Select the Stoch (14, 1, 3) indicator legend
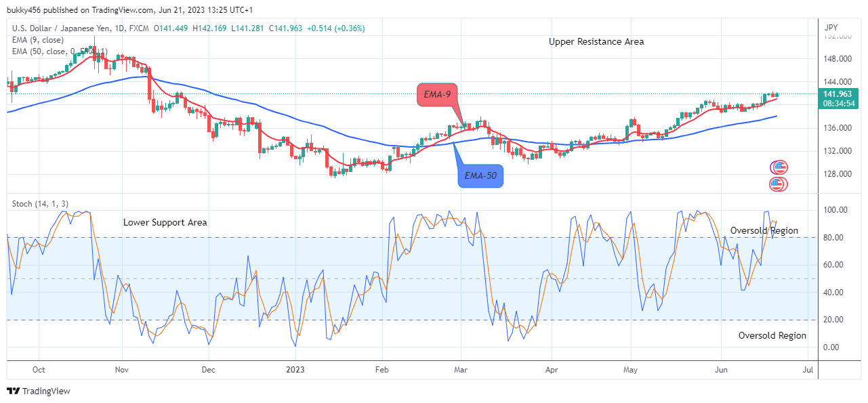868x403 pixels. click(x=39, y=204)
